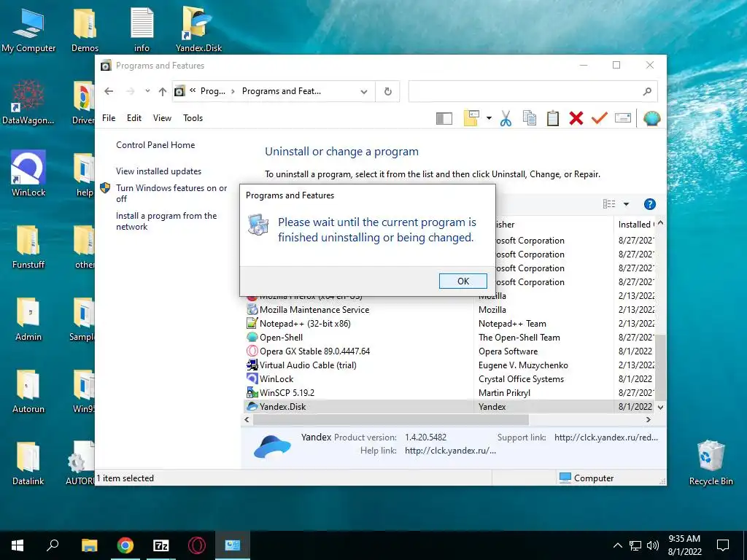747x560 pixels.
Task: Click the Cut scissors icon
Action: tap(506, 118)
